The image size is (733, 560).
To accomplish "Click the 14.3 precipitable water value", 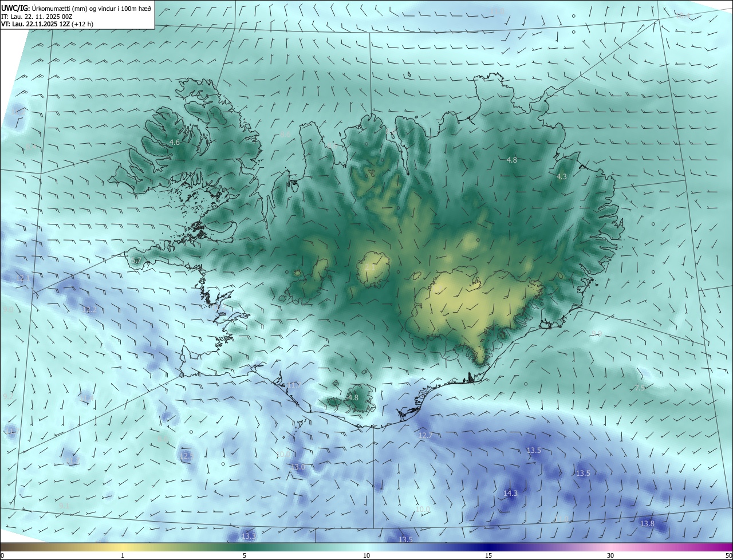I will pos(510,493).
